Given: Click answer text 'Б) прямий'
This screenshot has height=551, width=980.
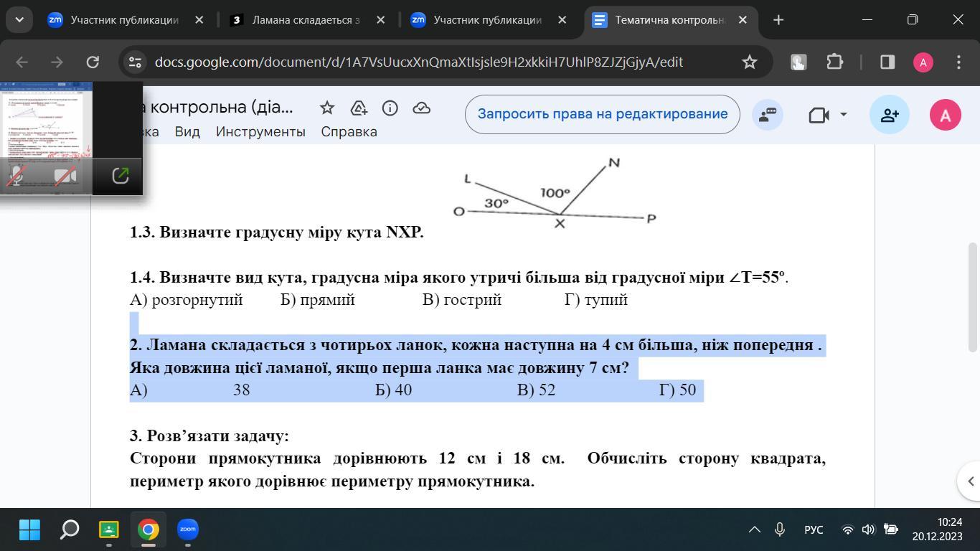Looking at the screenshot, I should (318, 300).
